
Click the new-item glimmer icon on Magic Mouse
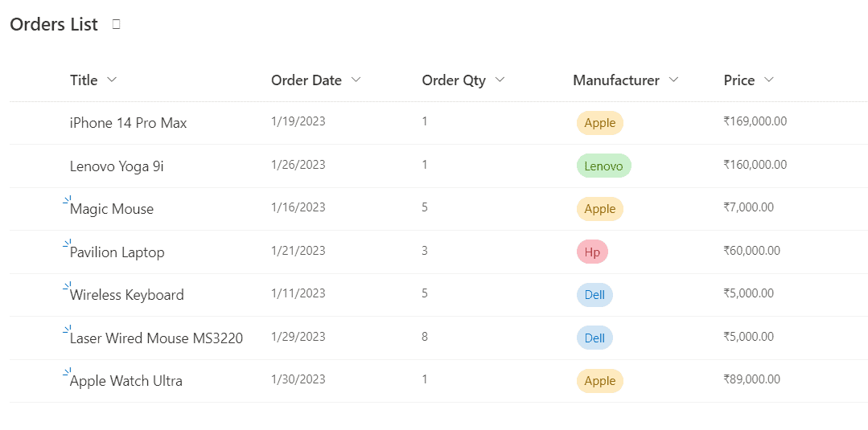click(68, 200)
